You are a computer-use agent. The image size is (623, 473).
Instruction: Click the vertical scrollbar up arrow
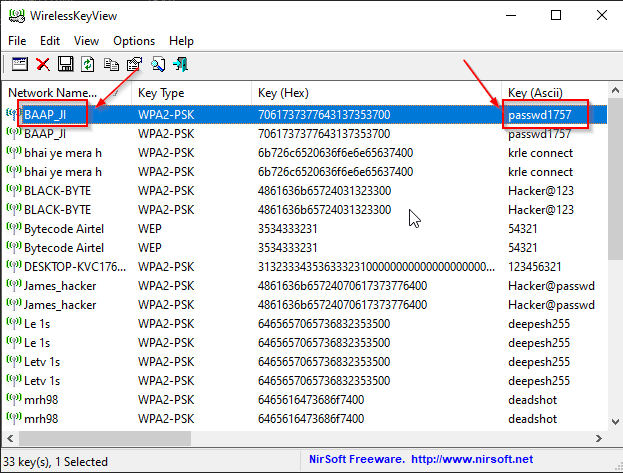coord(615,91)
